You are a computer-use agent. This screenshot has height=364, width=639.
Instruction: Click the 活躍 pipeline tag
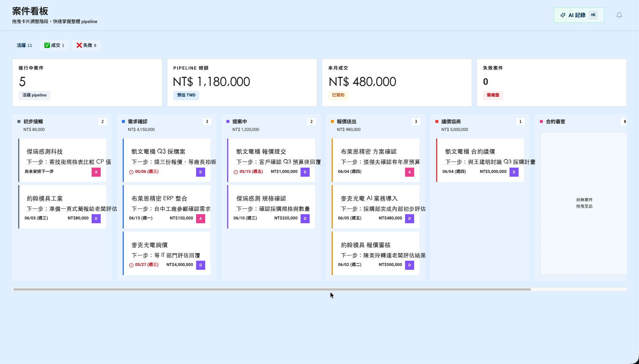34,95
